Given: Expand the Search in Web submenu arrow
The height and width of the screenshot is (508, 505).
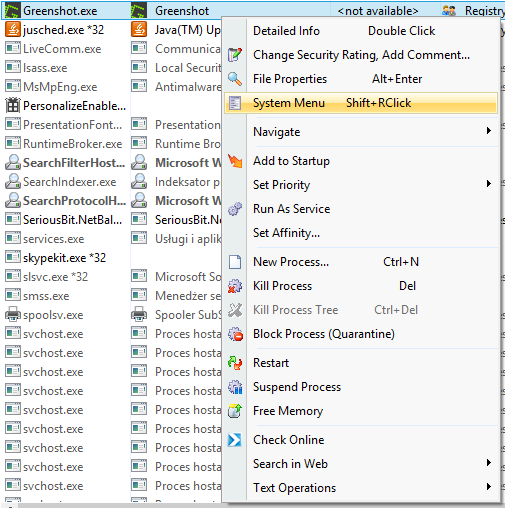Looking at the screenshot, I should pyautogui.click(x=489, y=463).
